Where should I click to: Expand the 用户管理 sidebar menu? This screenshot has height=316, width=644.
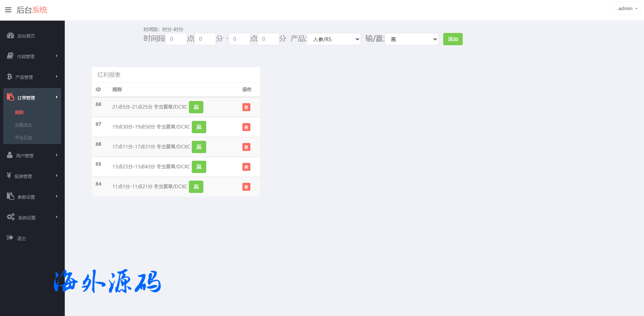pos(32,156)
